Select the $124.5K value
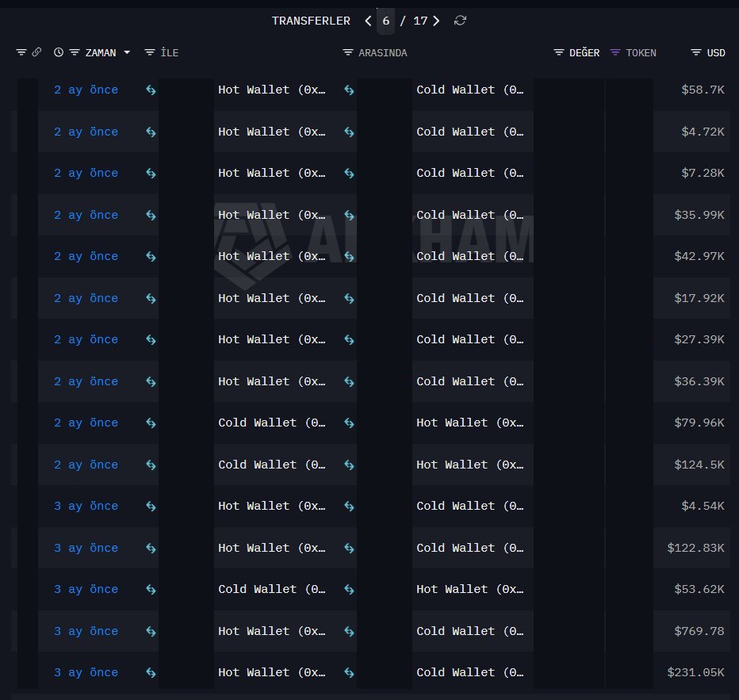The width and height of the screenshot is (739, 700). click(x=699, y=465)
